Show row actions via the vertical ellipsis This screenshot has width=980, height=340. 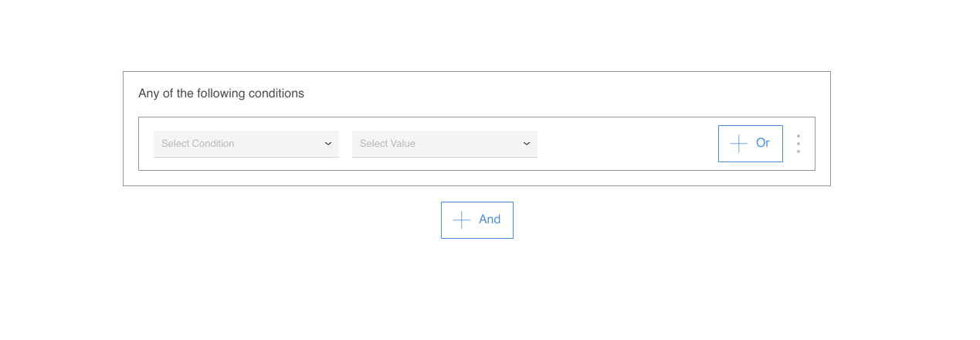799,144
